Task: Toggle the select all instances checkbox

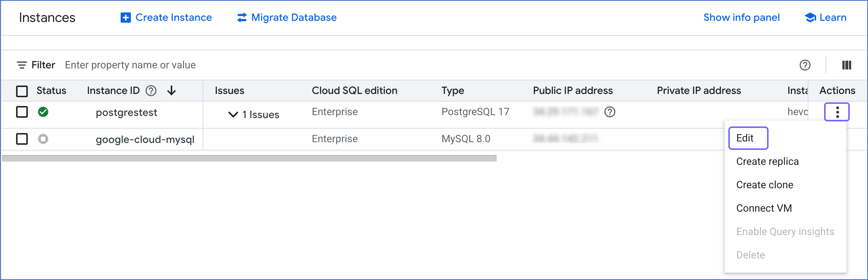Action: click(x=22, y=91)
